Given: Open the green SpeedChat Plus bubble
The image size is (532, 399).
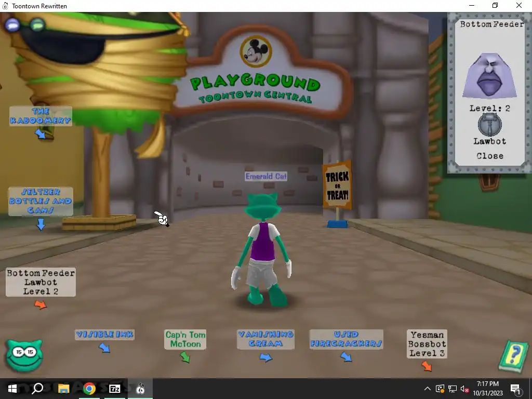Looking at the screenshot, I should tap(37, 24).
